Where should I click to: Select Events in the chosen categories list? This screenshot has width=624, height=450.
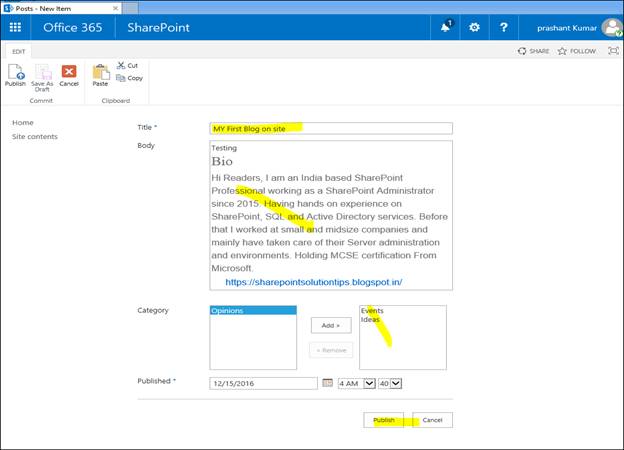coord(372,310)
